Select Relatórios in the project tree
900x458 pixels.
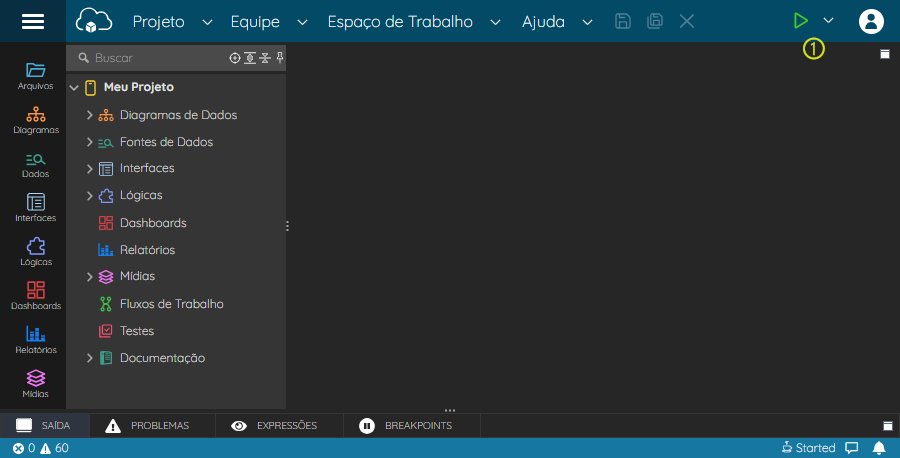point(147,250)
